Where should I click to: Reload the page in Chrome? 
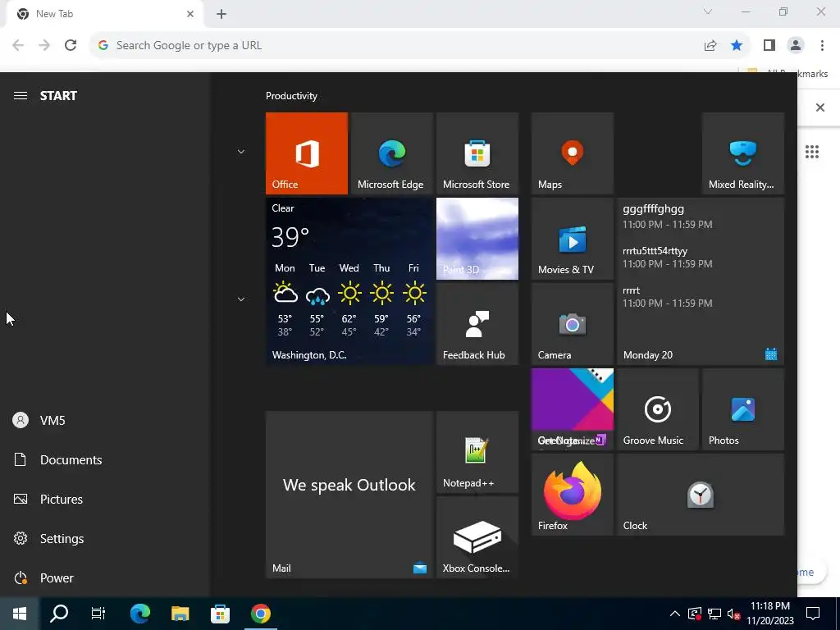pyautogui.click(x=71, y=45)
